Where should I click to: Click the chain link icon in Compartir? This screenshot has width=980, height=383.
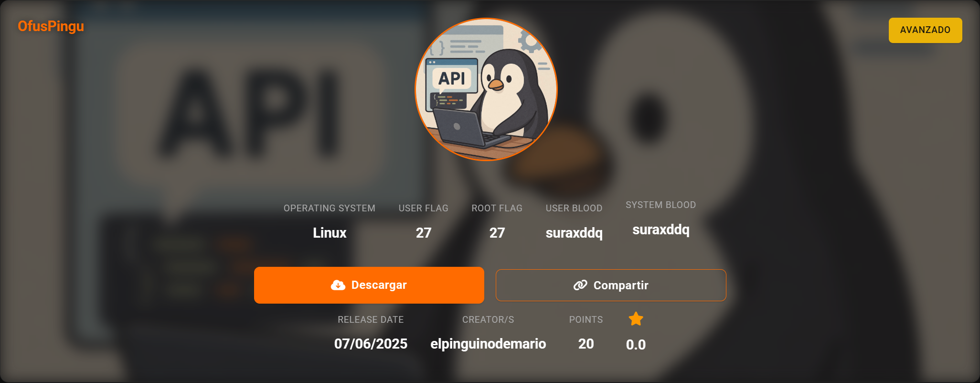pos(580,285)
